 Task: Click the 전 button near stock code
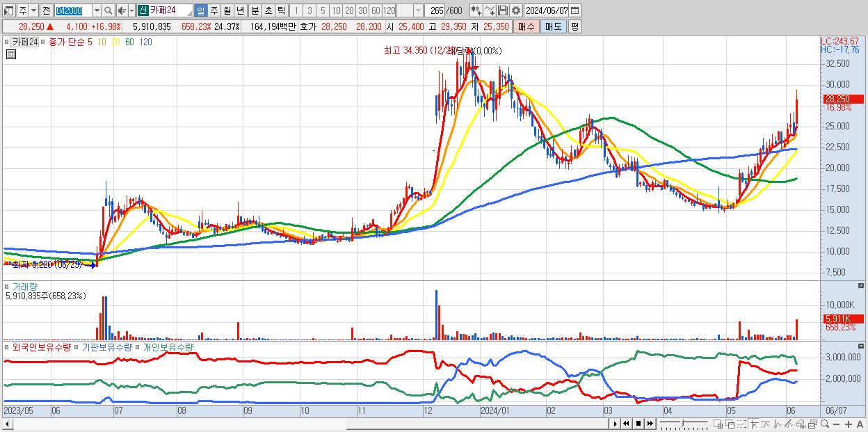(x=46, y=10)
